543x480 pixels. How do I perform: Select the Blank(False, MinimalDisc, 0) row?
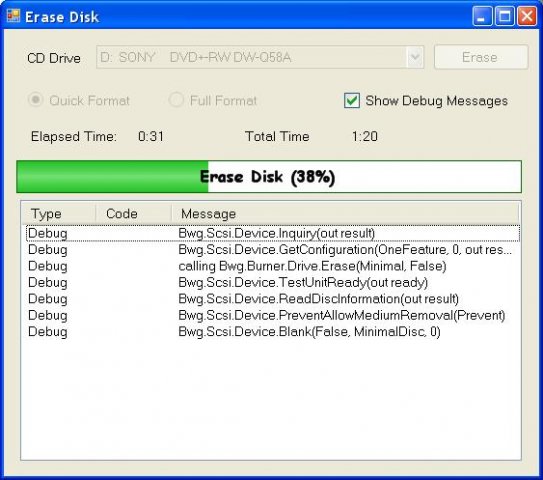pos(273,332)
